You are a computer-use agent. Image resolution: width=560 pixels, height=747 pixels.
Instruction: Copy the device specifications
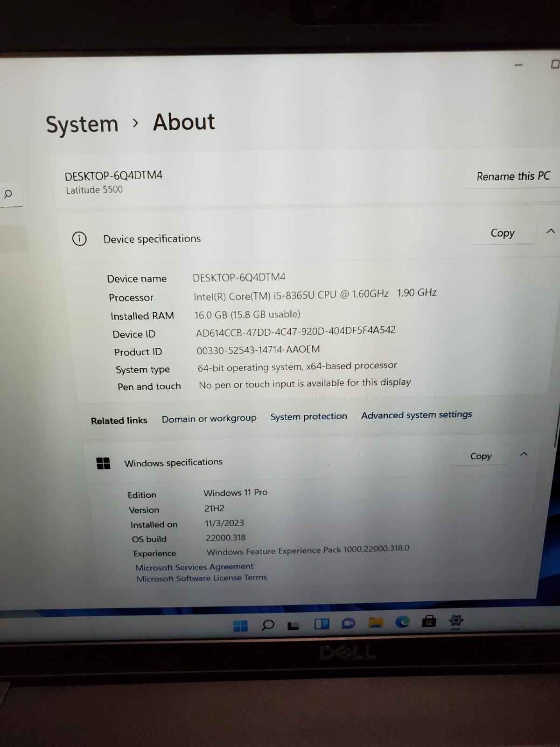502,233
